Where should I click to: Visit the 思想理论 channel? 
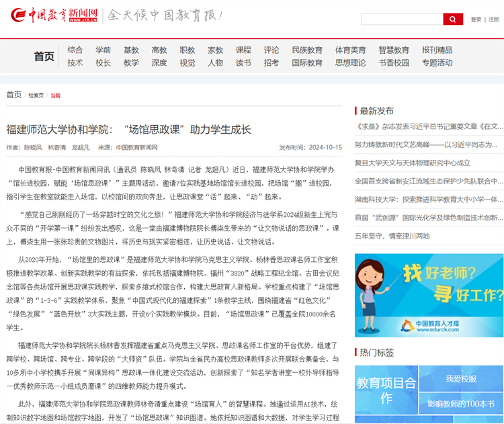(x=350, y=62)
